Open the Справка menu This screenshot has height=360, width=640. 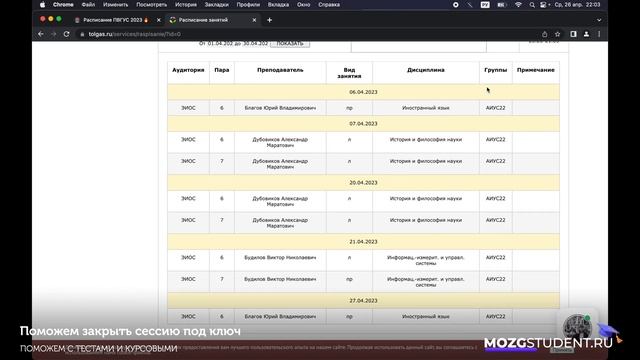[x=329, y=5]
